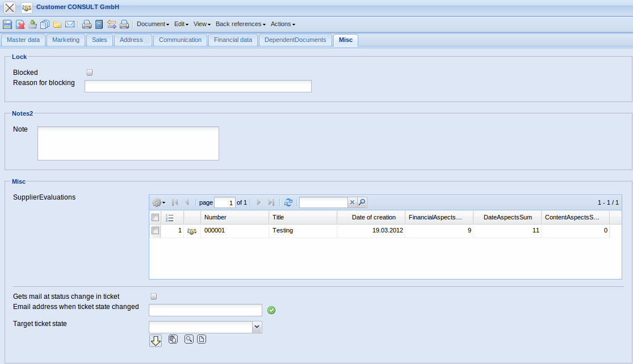Image resolution: width=633 pixels, height=364 pixels.
Task: Click the grid refresh icon
Action: click(288, 202)
